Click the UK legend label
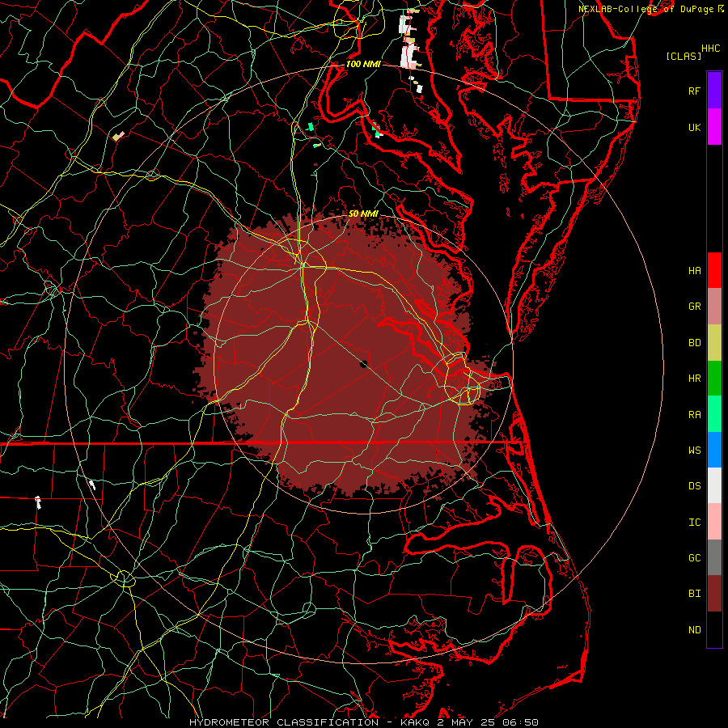Image resolution: width=728 pixels, height=728 pixels. coord(694,127)
